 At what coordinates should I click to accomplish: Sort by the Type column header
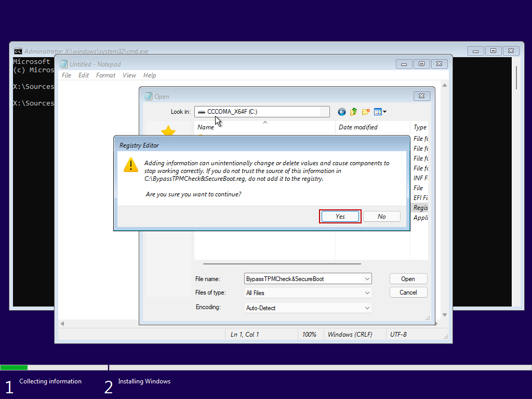pos(419,127)
